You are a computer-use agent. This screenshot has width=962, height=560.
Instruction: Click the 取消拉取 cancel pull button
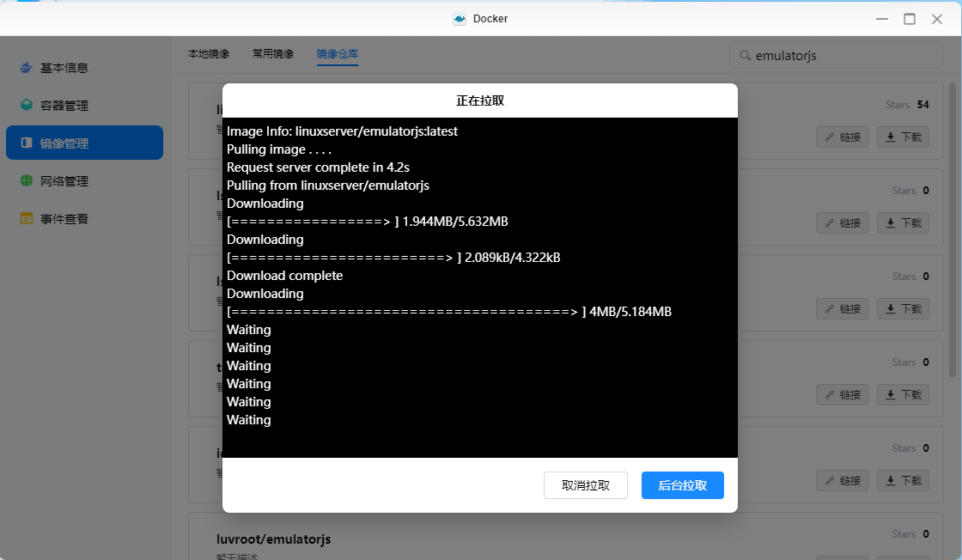(x=585, y=485)
